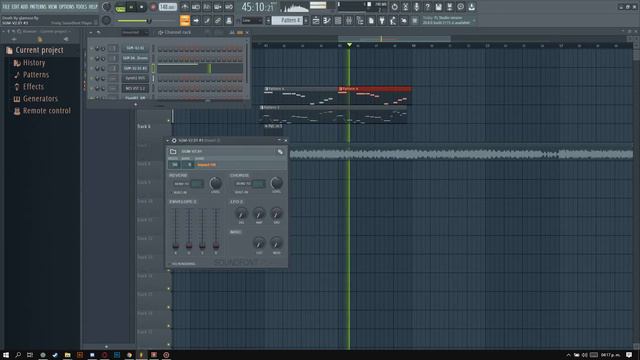This screenshot has width=640, height=360.
Task: Click the stop button in transport
Action: [142, 7]
